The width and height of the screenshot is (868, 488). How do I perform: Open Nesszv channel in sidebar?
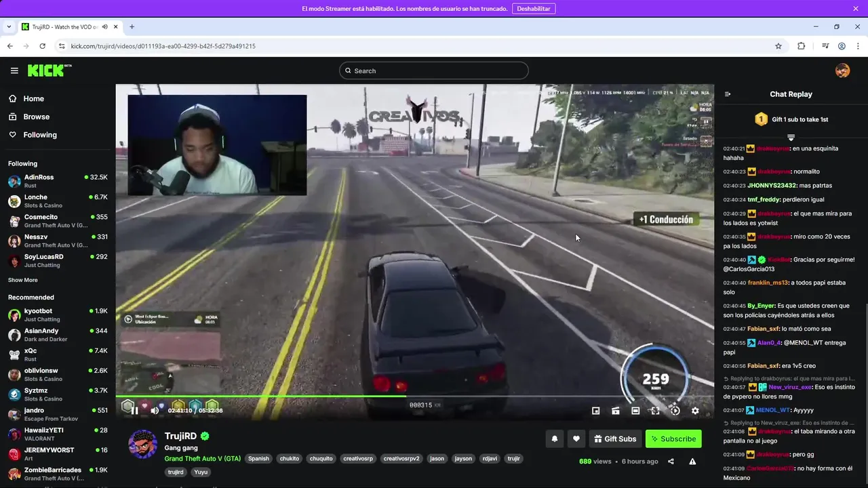point(58,241)
